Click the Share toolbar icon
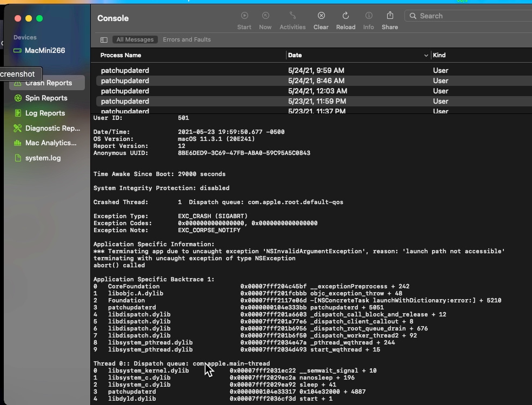The width and height of the screenshot is (532, 405). click(x=390, y=15)
